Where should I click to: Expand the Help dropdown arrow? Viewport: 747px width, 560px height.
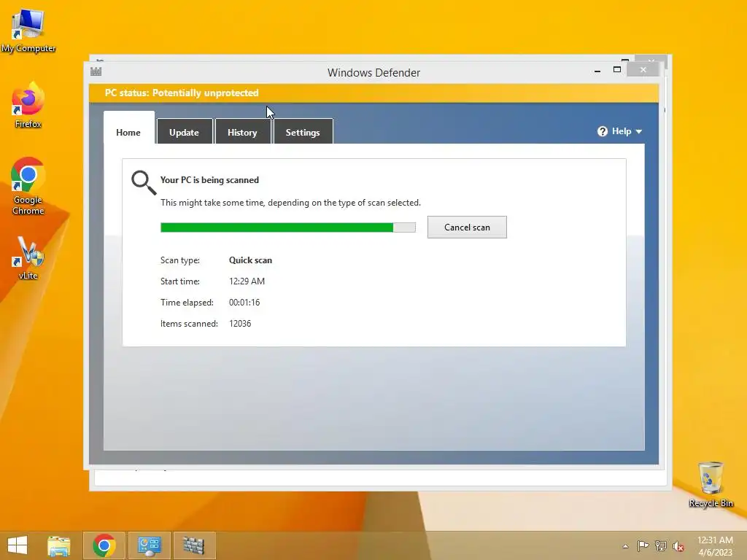tap(639, 132)
